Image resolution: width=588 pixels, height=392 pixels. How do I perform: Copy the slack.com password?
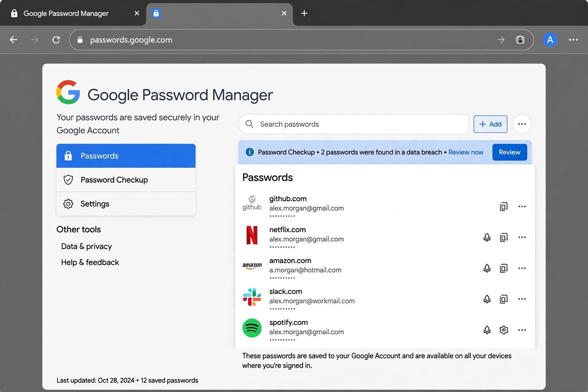(503, 299)
